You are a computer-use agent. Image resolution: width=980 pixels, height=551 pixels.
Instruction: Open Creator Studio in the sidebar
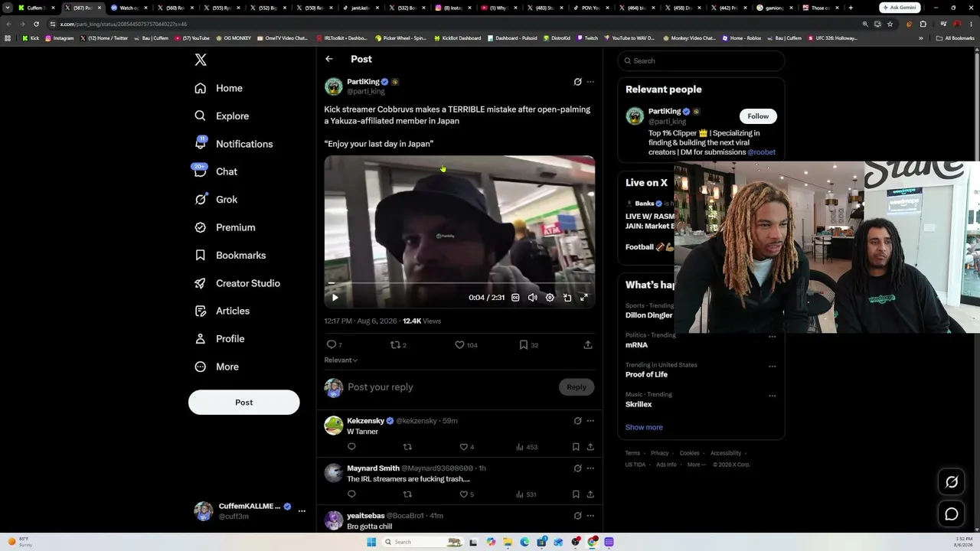pos(237,283)
